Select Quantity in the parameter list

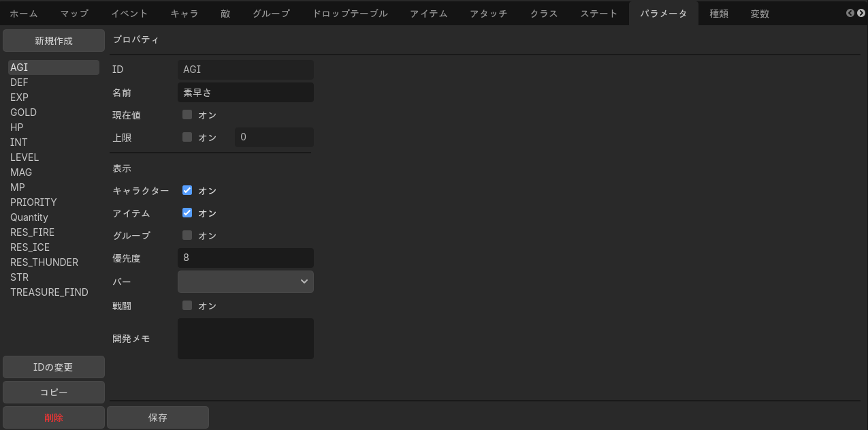tap(54, 217)
